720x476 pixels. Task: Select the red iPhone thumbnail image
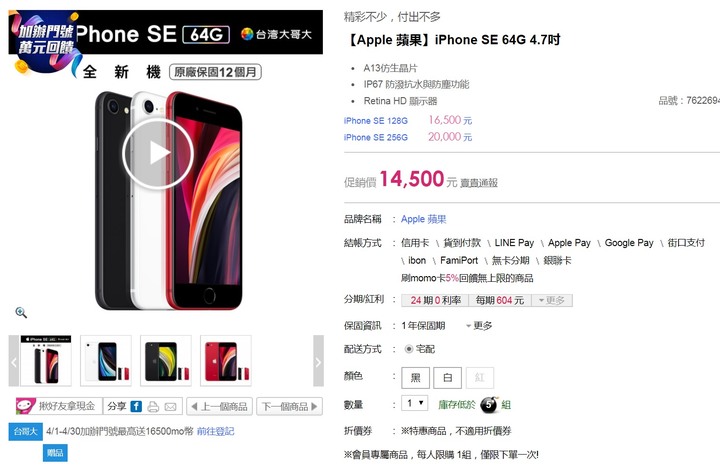pos(226,361)
